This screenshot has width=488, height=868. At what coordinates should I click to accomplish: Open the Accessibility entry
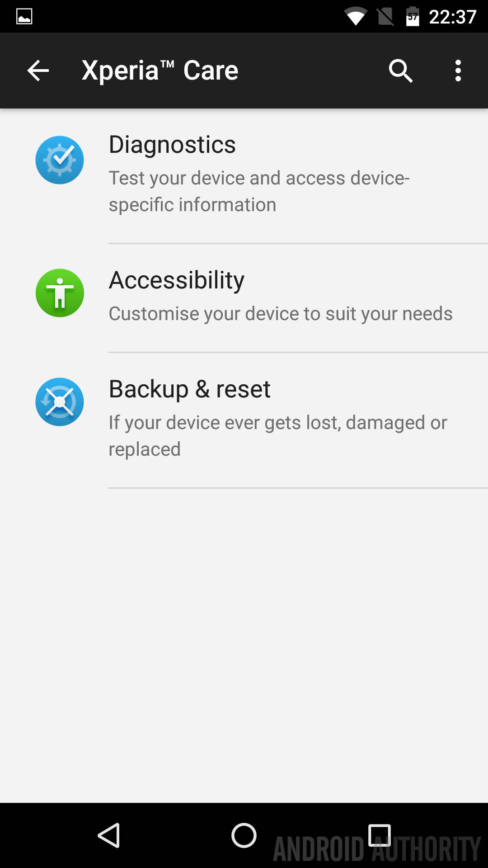177,280
